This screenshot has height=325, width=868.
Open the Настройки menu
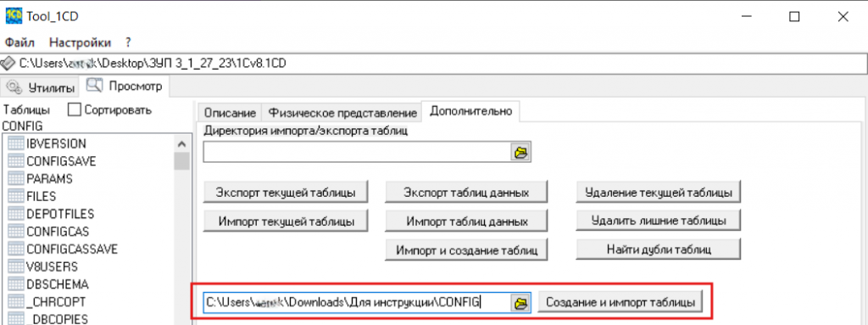click(x=80, y=42)
